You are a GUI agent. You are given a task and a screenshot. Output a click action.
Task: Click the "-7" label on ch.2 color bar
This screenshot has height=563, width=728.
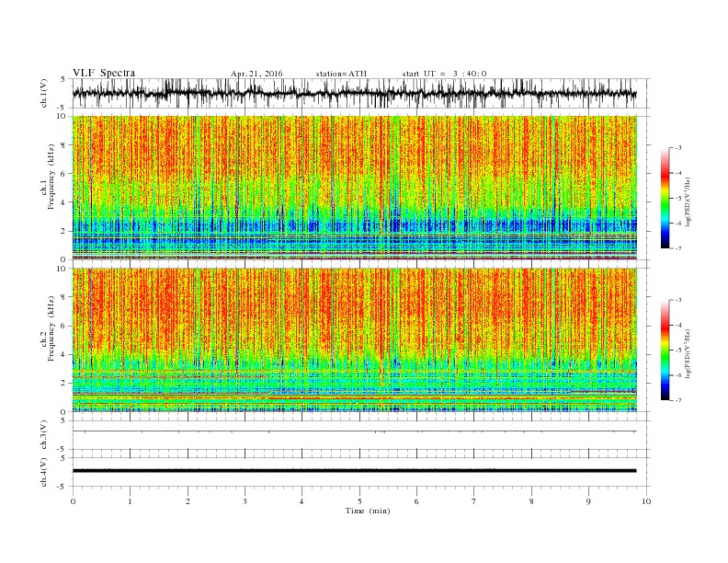click(x=678, y=400)
